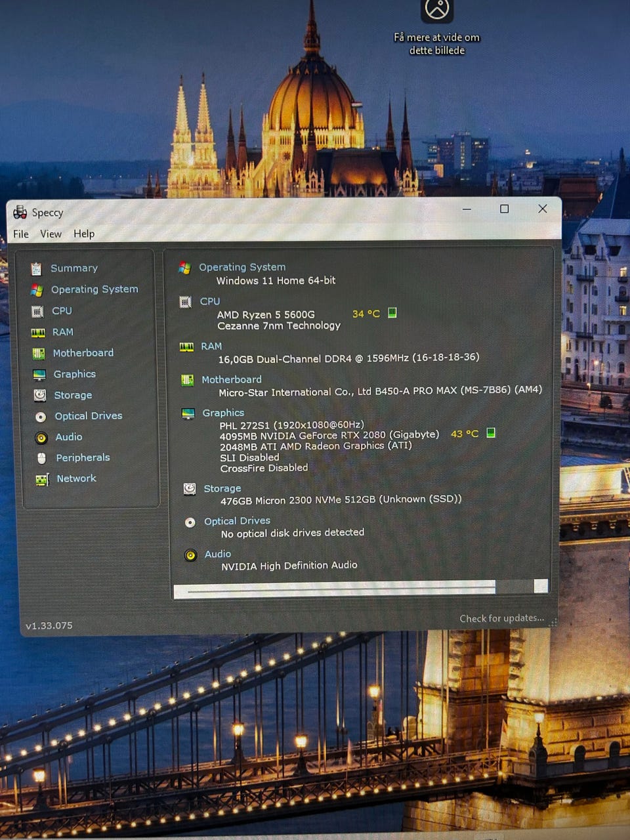Select the Network icon in sidebar

[x=42, y=480]
